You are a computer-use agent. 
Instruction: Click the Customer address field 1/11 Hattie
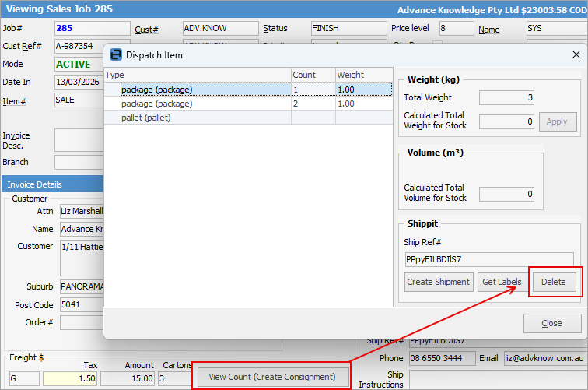(x=82, y=258)
